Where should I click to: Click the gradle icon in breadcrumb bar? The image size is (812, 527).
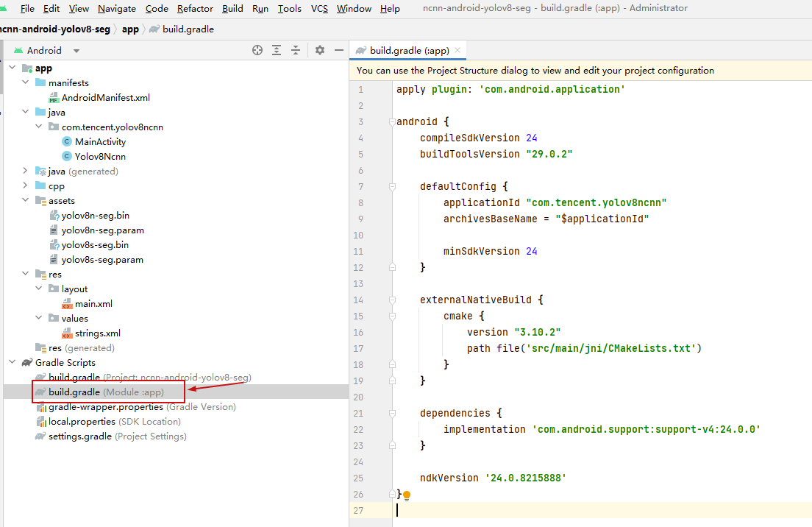tap(154, 29)
